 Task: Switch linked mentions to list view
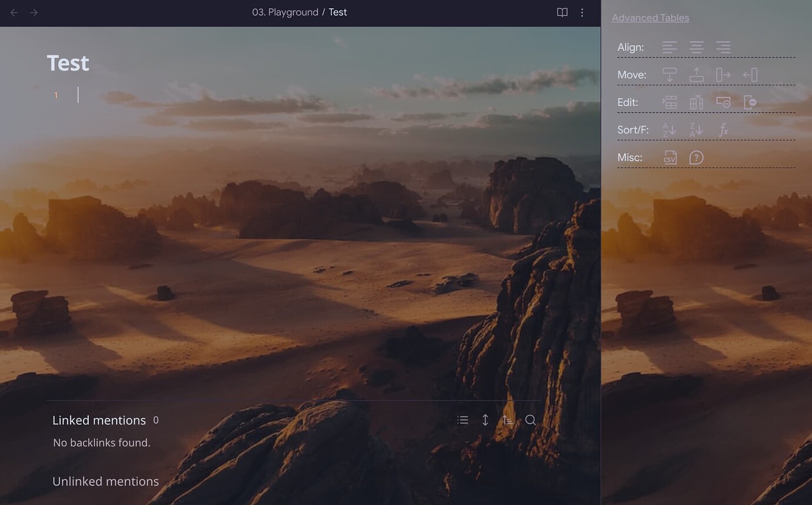tap(462, 420)
